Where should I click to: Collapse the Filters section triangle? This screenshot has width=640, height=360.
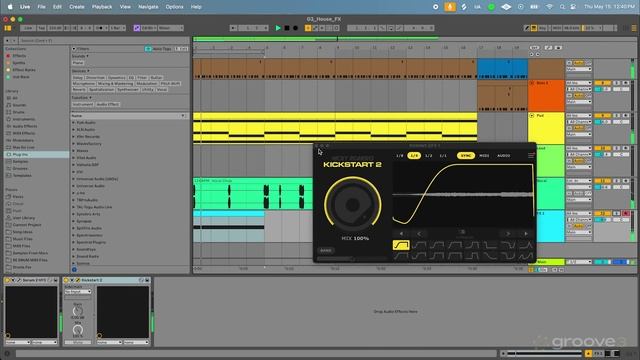(74, 49)
